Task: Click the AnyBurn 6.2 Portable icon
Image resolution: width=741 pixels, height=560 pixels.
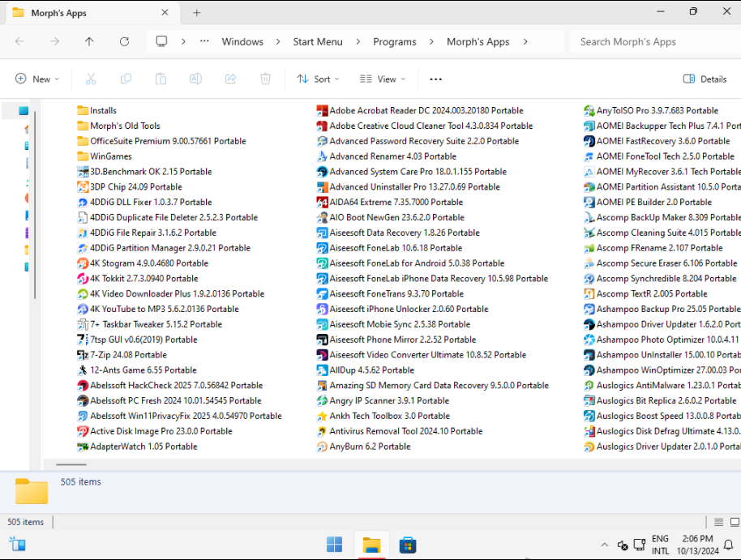Action: pyautogui.click(x=322, y=447)
